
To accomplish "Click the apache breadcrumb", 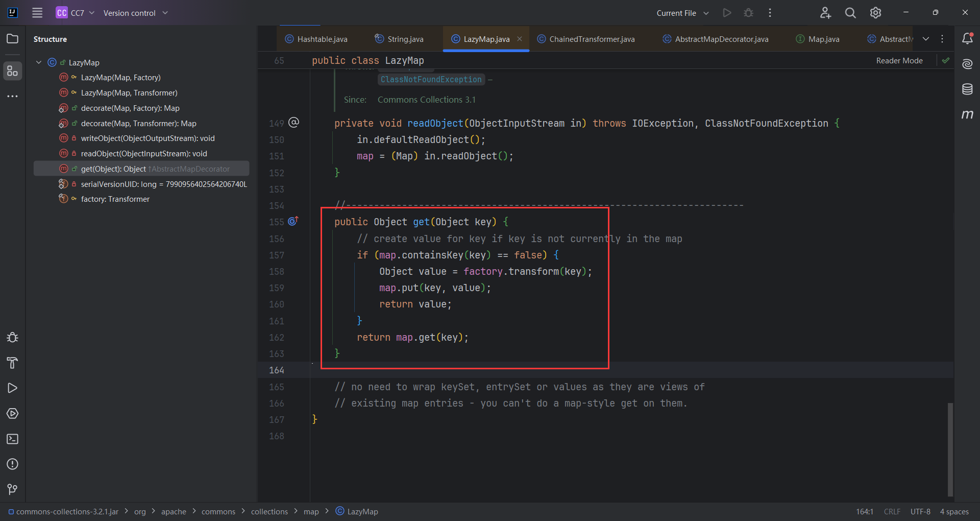I will pos(174,511).
